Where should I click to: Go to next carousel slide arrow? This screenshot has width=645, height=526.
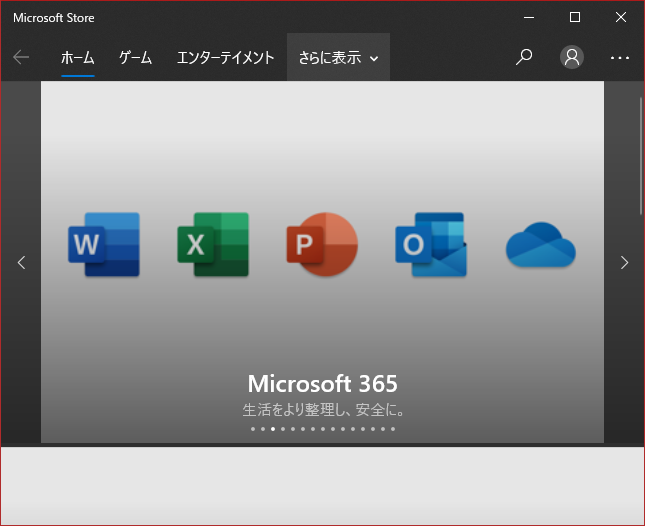click(624, 262)
